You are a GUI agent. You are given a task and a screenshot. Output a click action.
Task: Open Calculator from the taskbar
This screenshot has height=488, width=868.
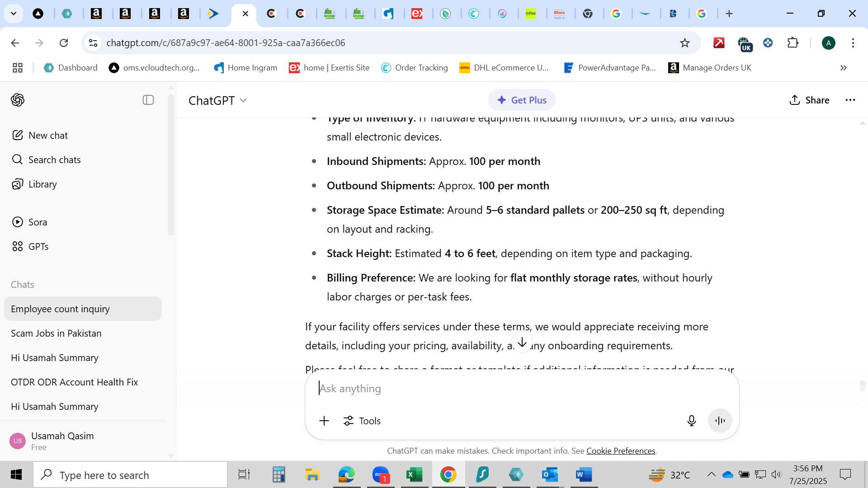(x=278, y=474)
